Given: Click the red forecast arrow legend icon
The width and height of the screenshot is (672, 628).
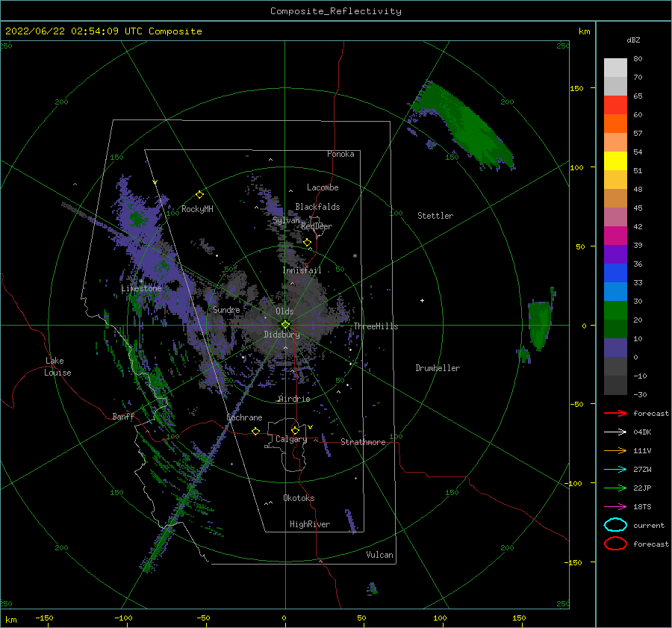Looking at the screenshot, I should 615,413.
